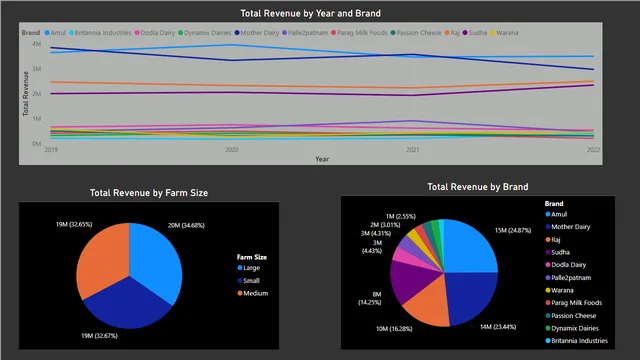The image size is (640, 360).
Task: Click Warana in the brand pie legend
Action: tap(559, 290)
